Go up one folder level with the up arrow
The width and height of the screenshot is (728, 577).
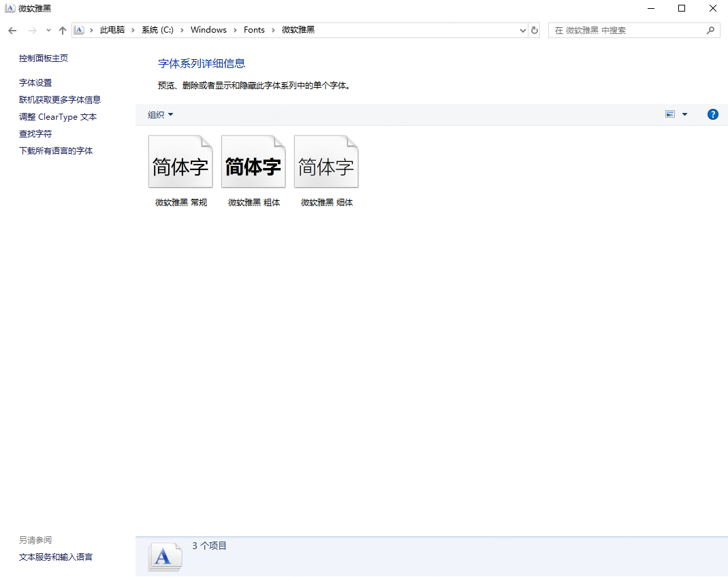click(62, 30)
